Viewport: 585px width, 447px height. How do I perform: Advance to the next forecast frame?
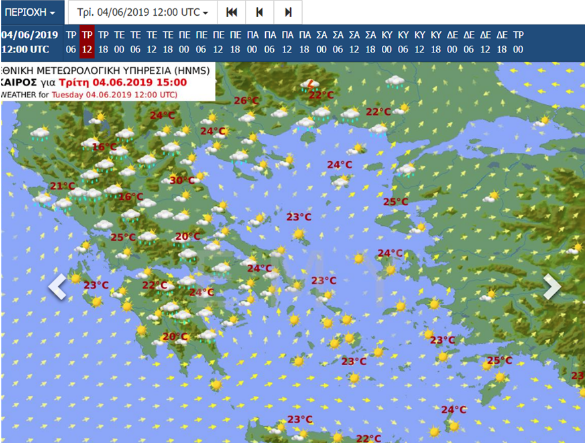tap(288, 12)
